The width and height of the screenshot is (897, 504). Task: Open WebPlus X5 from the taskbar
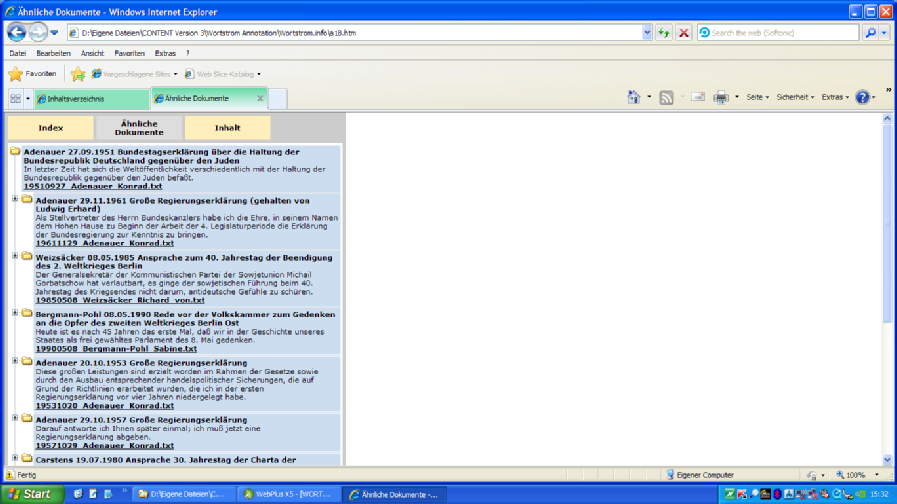286,494
